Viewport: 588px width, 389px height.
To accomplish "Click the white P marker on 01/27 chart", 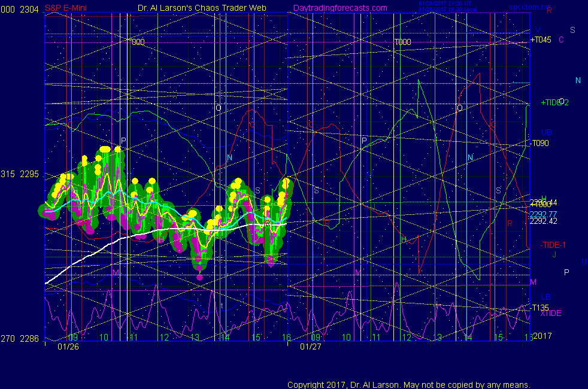I will (x=363, y=141).
